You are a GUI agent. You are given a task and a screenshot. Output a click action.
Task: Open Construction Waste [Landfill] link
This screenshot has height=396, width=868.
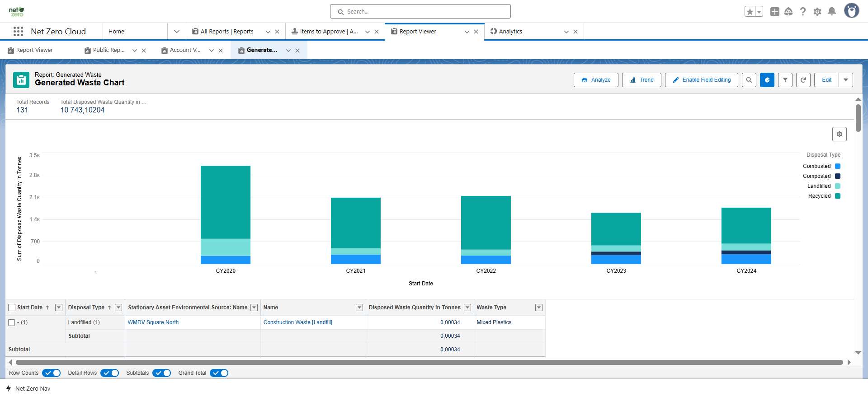[298, 322]
